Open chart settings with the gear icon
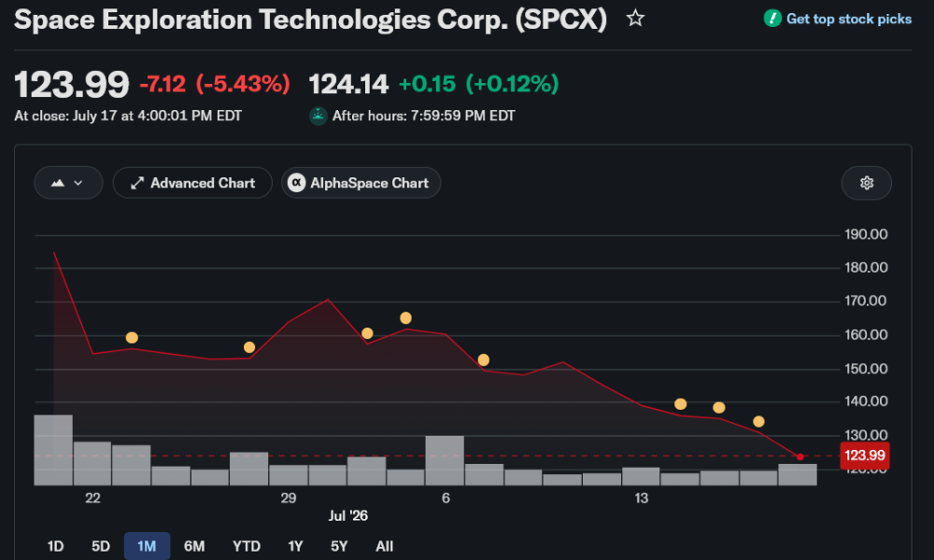The image size is (934, 560). tap(866, 183)
